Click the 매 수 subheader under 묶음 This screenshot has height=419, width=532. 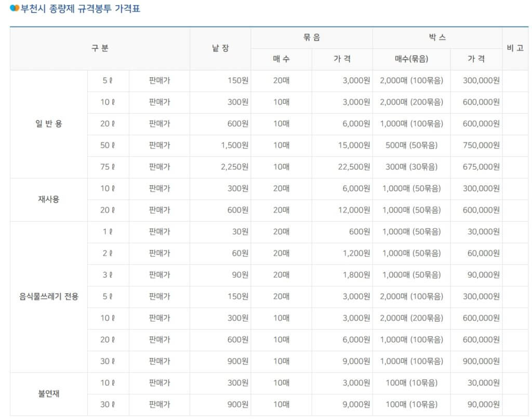(x=281, y=59)
